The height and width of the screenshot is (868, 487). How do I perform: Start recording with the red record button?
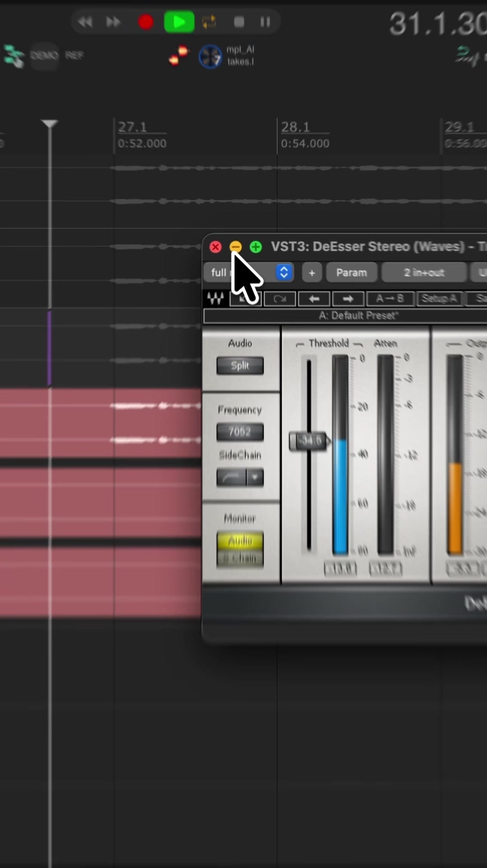145,22
